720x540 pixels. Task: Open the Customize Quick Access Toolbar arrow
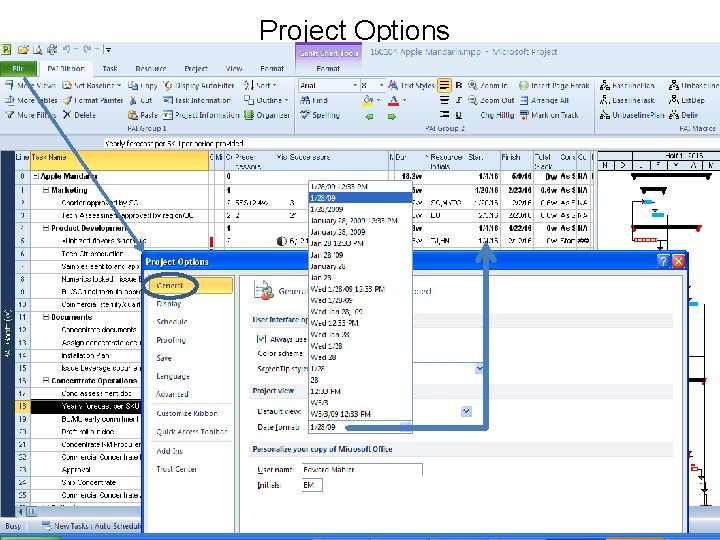[107, 49]
